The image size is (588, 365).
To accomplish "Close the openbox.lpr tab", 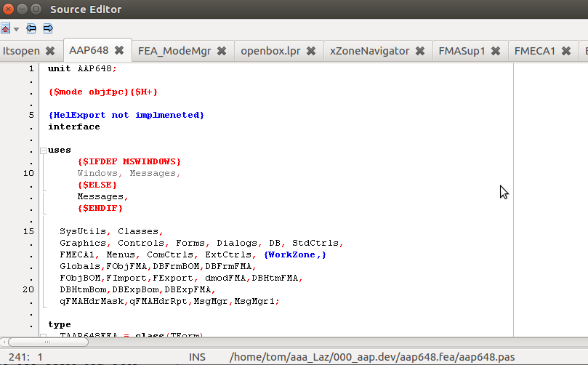I will pyautogui.click(x=310, y=51).
